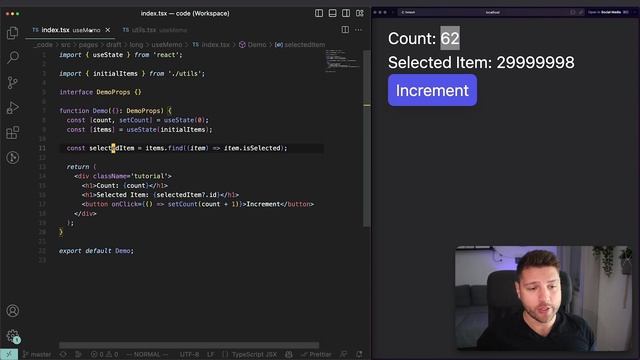Viewport: 640px width, 360px height.
Task: Select the src breadcrumb segment
Action: pyautogui.click(x=65, y=44)
